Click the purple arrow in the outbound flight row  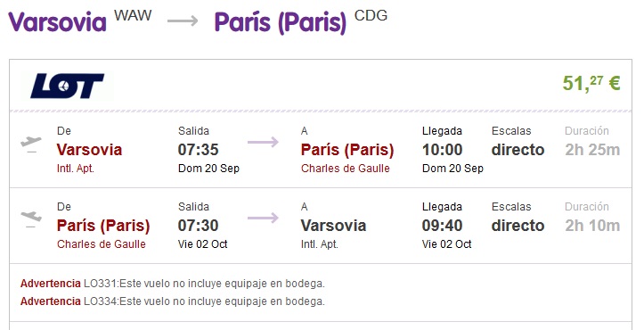click(263, 143)
